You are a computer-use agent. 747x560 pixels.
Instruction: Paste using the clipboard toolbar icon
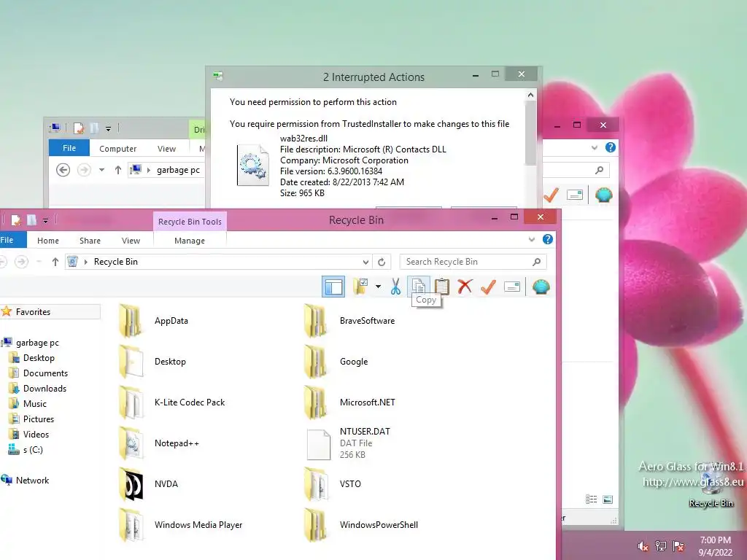(x=441, y=287)
